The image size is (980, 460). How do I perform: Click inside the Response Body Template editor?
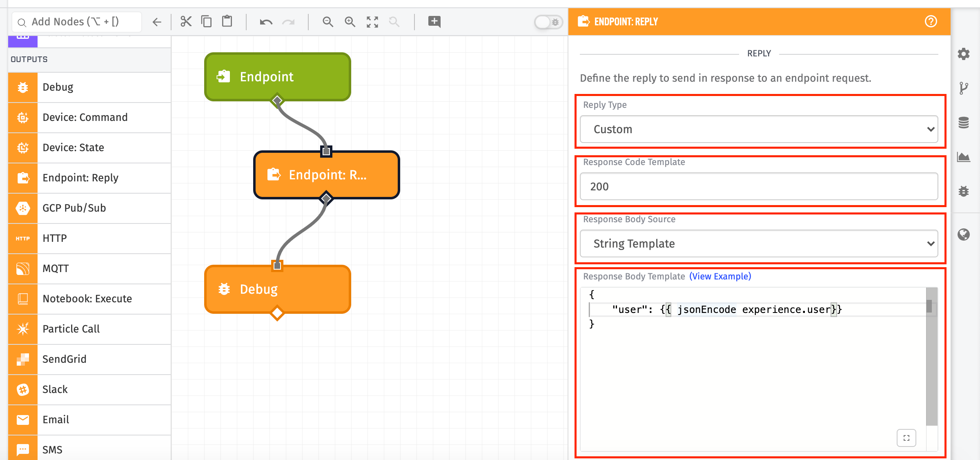(753, 369)
